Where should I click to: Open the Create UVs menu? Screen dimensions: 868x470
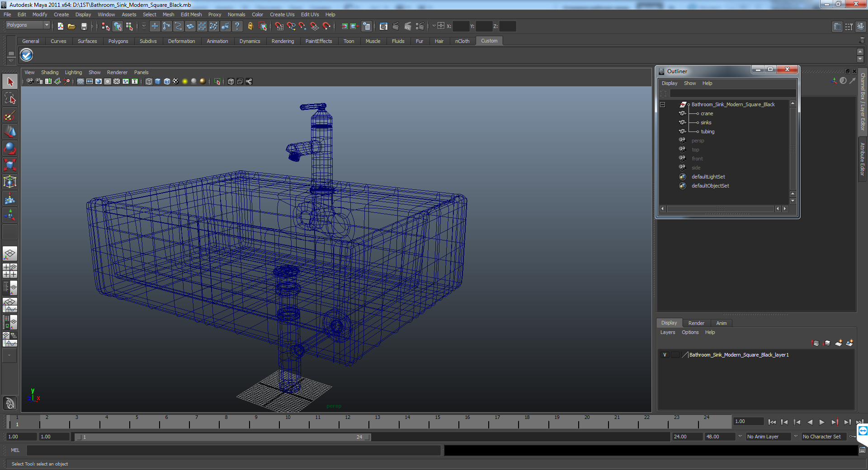pos(282,14)
